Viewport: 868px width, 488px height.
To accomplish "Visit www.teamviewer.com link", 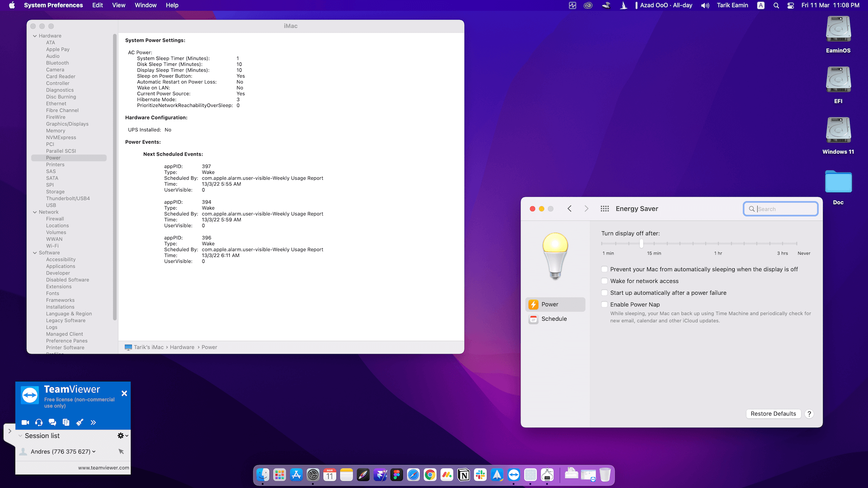I will point(104,468).
